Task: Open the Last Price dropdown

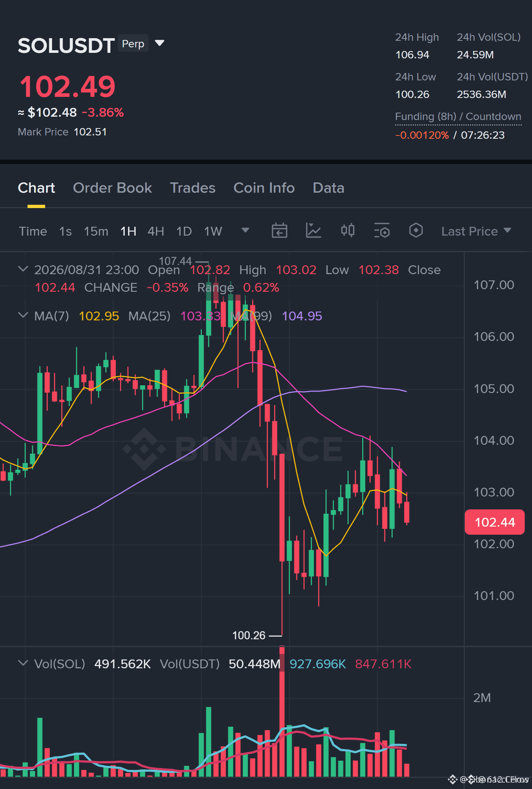Action: coord(476,231)
